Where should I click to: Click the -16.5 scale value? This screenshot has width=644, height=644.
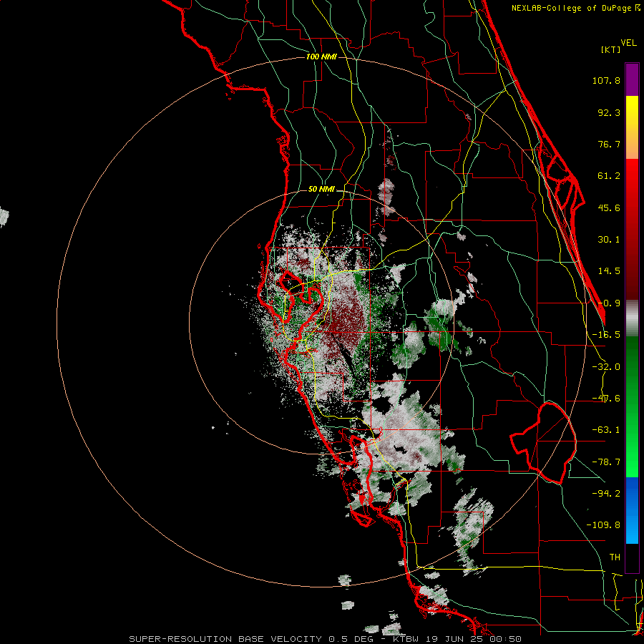coord(606,335)
